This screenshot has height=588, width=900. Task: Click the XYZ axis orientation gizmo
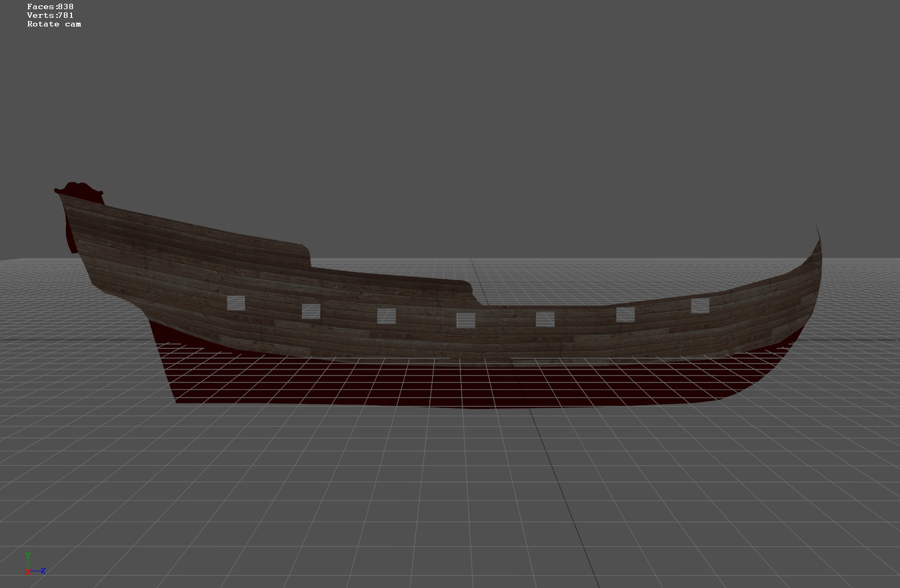click(35, 564)
